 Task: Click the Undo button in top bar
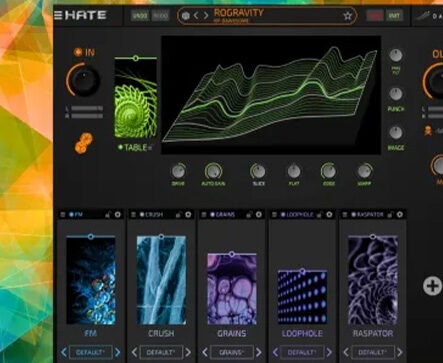(x=140, y=16)
